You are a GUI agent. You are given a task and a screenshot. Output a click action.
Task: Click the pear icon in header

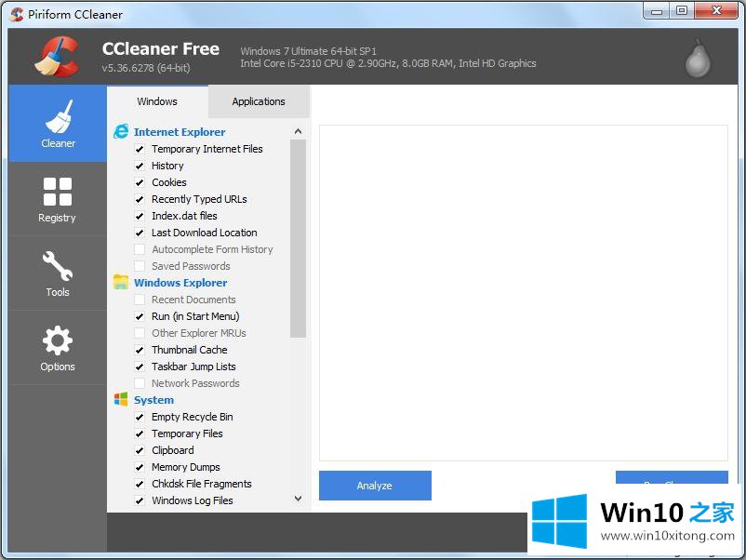[698, 59]
